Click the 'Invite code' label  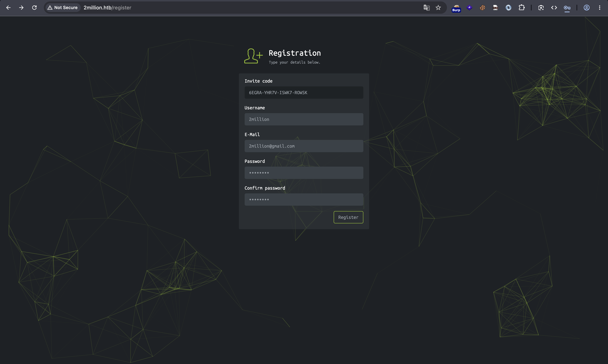click(258, 81)
